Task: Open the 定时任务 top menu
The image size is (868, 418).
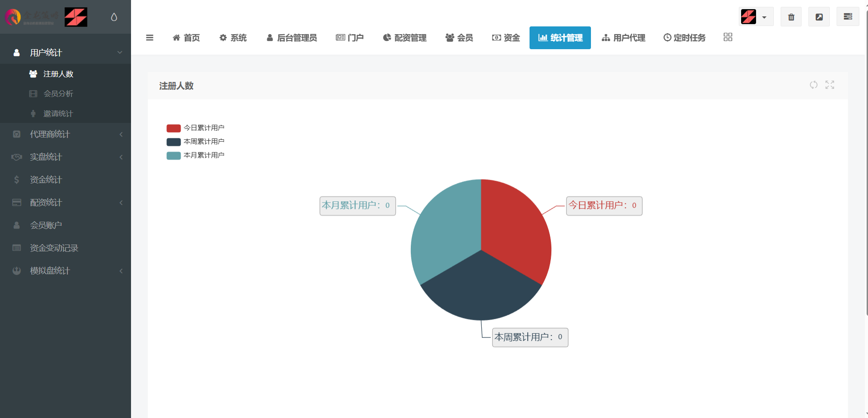Action: 684,38
